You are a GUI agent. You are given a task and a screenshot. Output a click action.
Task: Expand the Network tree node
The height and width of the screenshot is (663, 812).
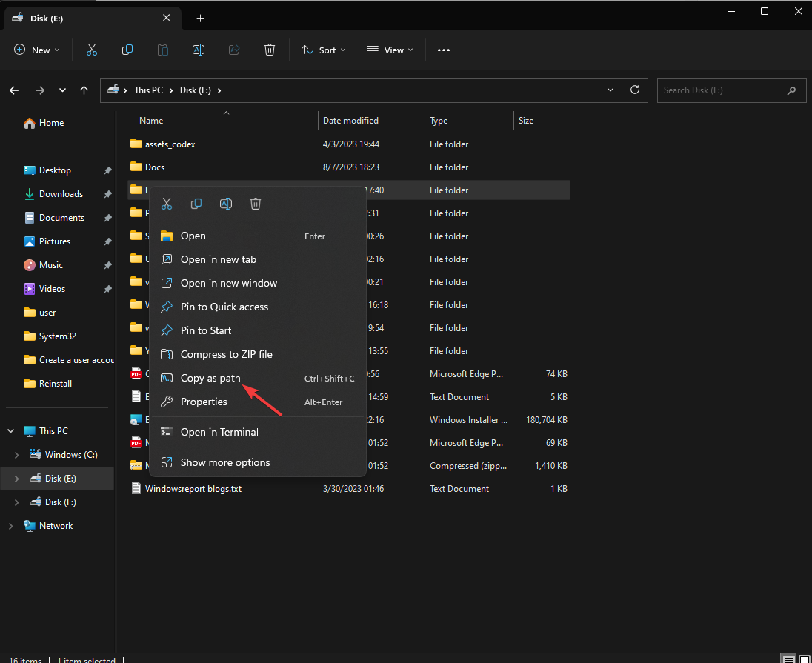pos(11,526)
